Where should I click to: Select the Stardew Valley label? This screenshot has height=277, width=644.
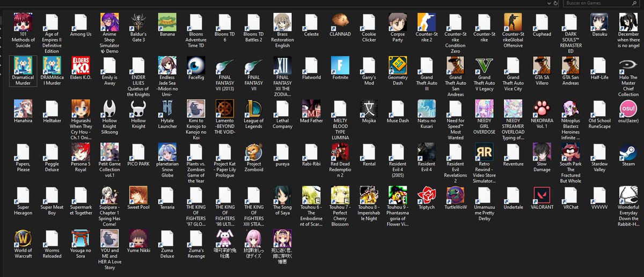click(599, 167)
